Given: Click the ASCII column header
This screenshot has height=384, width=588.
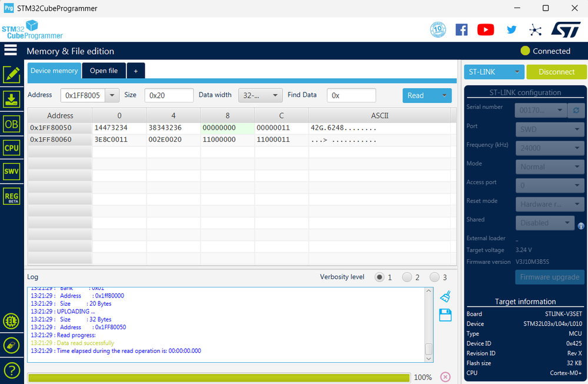Looking at the screenshot, I should 380,115.
